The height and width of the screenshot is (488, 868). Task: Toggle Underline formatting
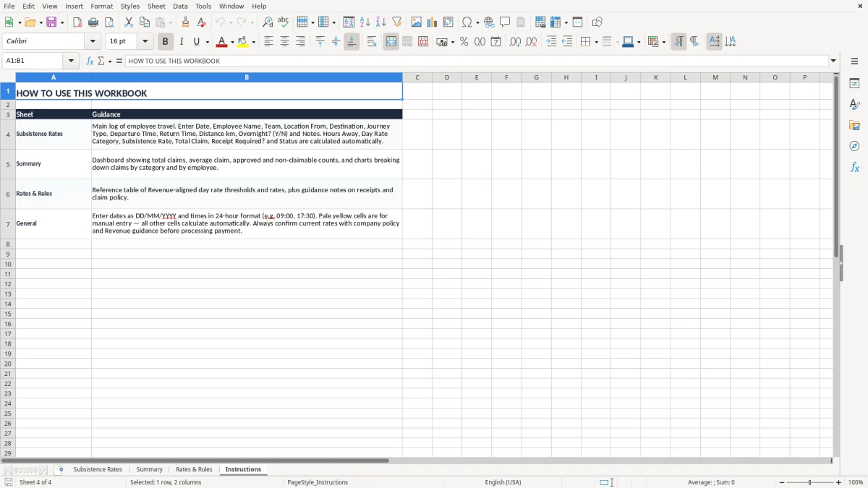tap(197, 42)
